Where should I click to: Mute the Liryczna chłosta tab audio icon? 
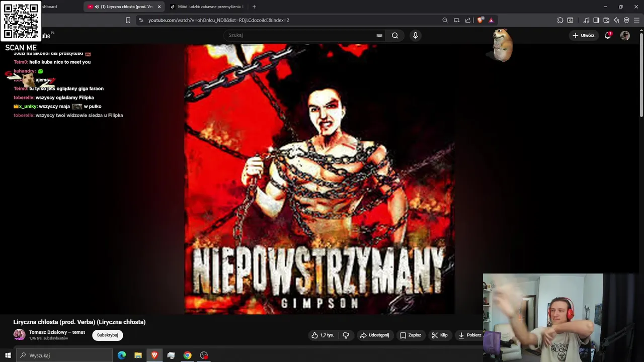pos(97,7)
